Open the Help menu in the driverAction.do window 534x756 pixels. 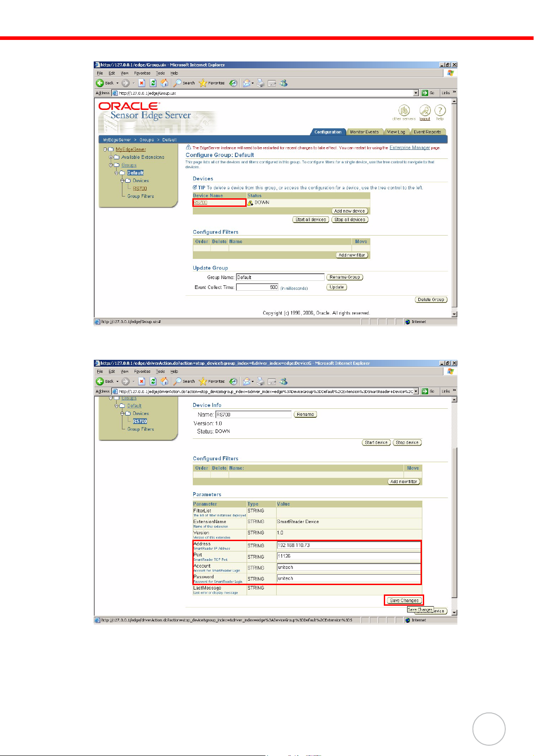click(x=174, y=371)
